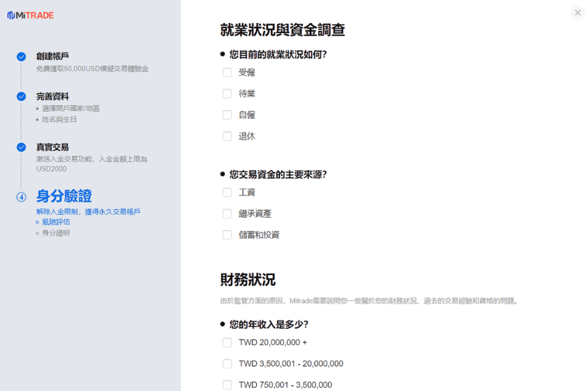The image size is (588, 391).
Task: Close the verification form with X icon
Action: pos(577,13)
